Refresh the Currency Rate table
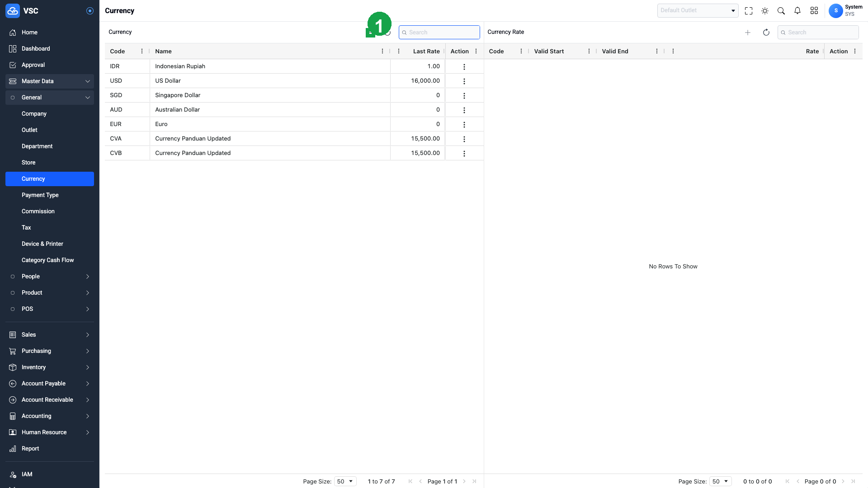The height and width of the screenshot is (488, 868). tap(766, 33)
